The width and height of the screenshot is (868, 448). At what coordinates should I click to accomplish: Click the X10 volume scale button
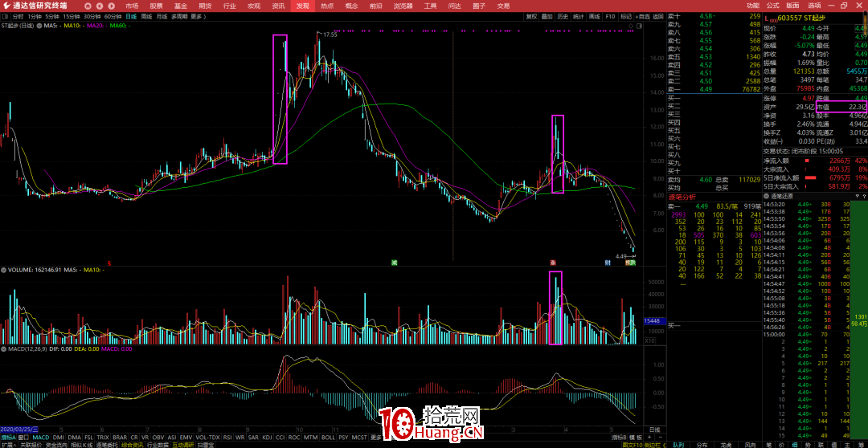tap(650, 341)
